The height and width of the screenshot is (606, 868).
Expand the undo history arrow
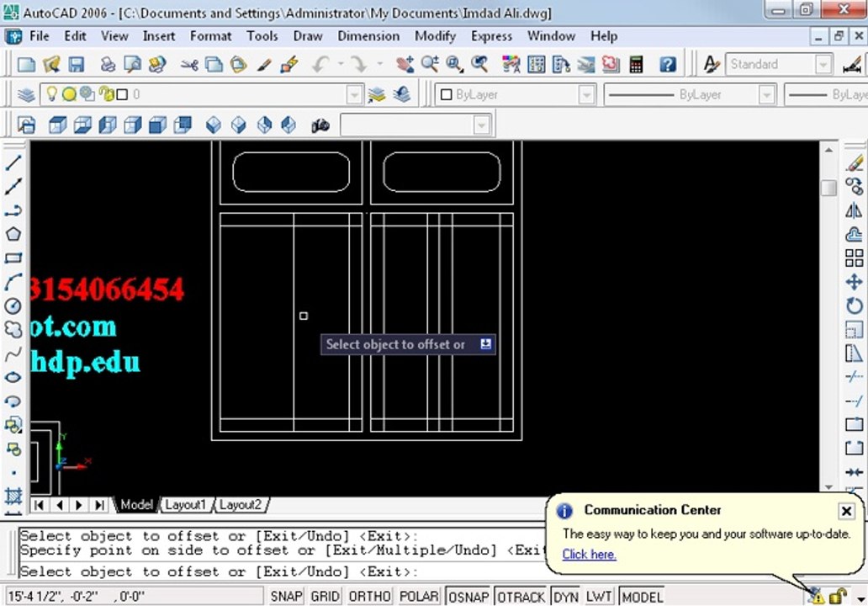[341, 64]
